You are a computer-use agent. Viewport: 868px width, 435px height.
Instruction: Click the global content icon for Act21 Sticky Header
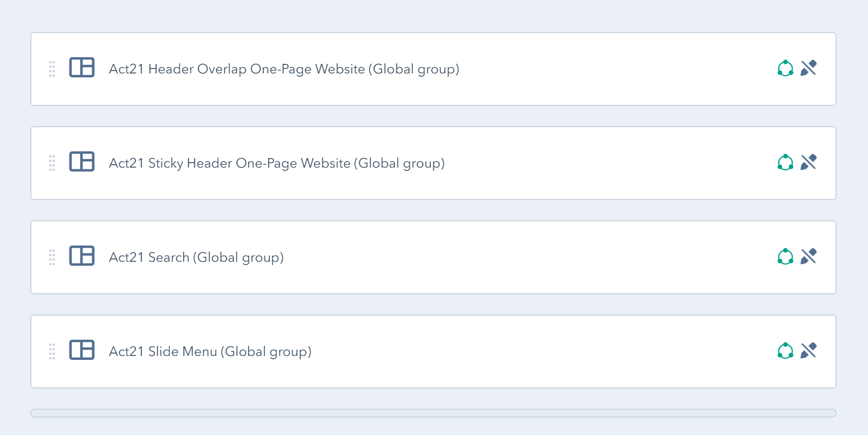click(785, 162)
